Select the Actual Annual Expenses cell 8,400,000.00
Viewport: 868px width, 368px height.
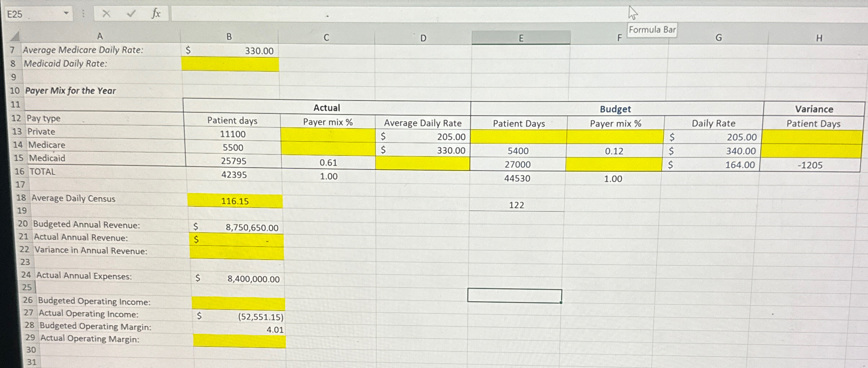[x=253, y=279]
